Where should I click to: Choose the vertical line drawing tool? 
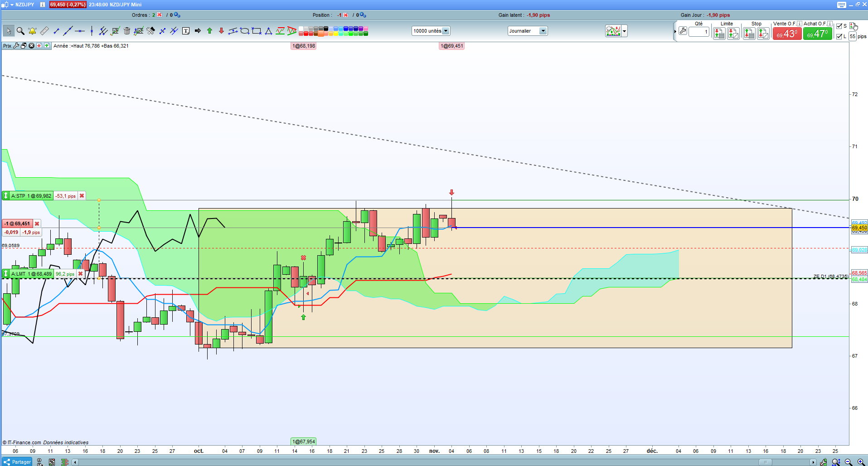92,31
